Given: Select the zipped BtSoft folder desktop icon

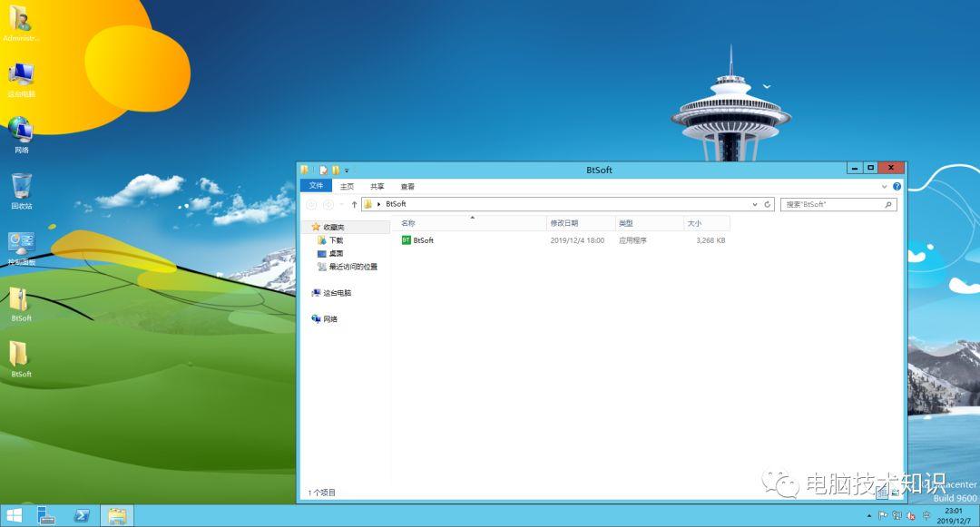Looking at the screenshot, I should 19,305.
